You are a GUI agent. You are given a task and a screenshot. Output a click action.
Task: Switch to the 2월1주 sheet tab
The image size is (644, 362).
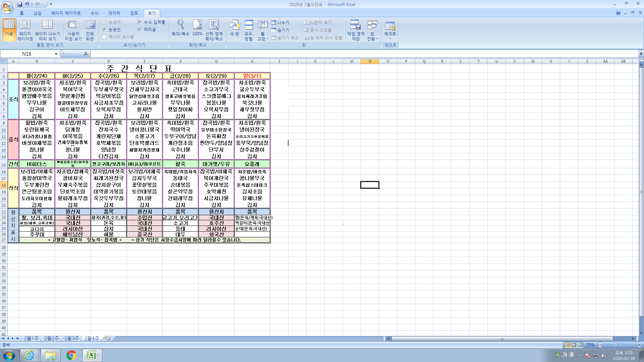click(31, 339)
